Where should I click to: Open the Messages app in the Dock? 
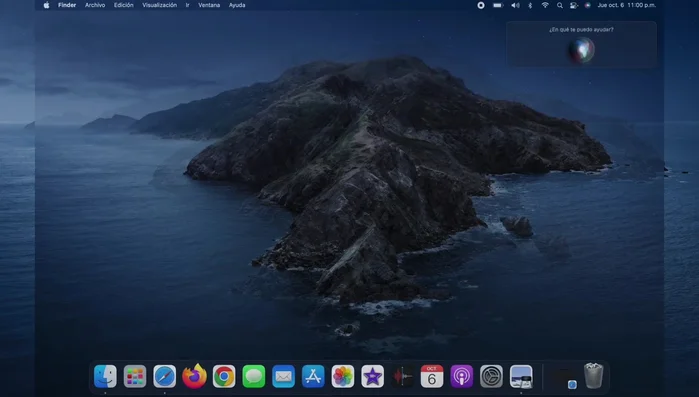click(254, 377)
